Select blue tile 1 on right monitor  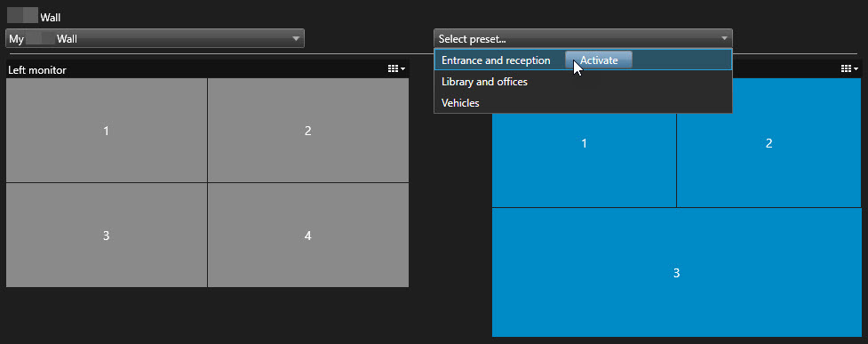tap(584, 143)
